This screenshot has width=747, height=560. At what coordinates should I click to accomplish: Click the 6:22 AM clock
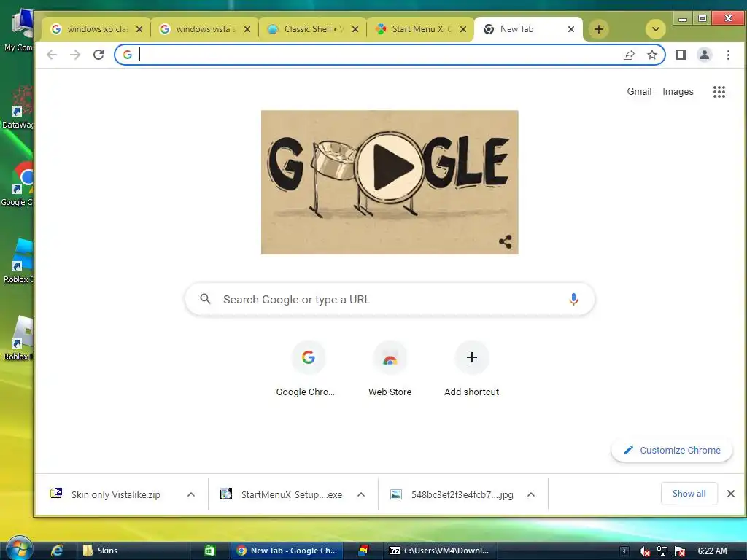point(712,551)
